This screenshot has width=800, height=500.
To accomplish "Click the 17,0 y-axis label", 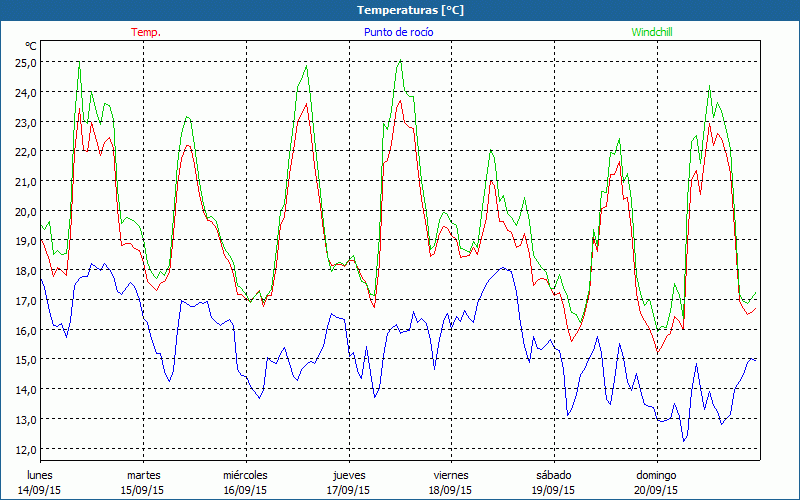I will [x=26, y=300].
